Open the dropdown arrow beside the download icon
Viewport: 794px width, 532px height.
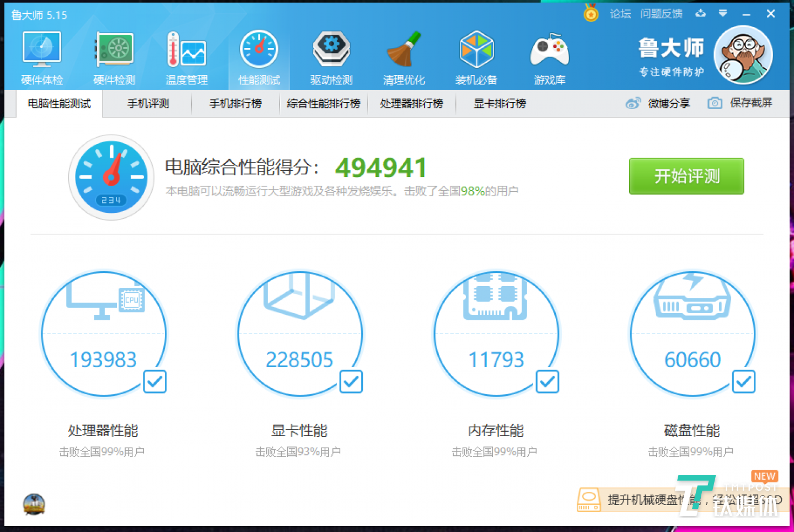coord(722,13)
